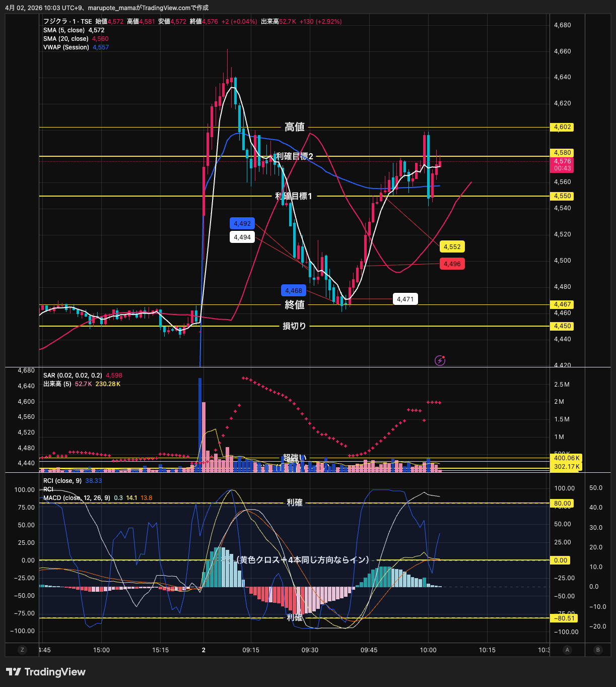Image resolution: width=616 pixels, height=687 pixels.
Task: Click the TradingView logo
Action: 46,672
